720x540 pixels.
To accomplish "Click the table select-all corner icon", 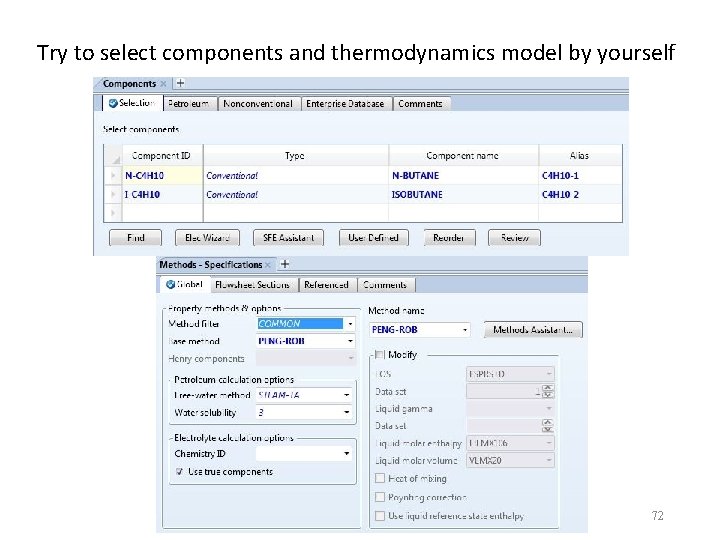I will (113, 156).
